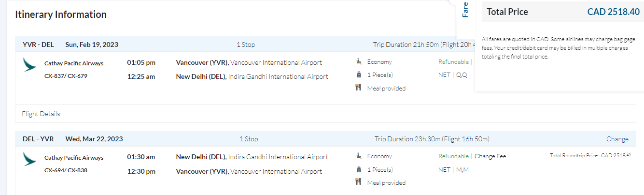Image resolution: width=644 pixels, height=195 pixels.
Task: Click the meal icon for the outbound flight
Action: 358,88
